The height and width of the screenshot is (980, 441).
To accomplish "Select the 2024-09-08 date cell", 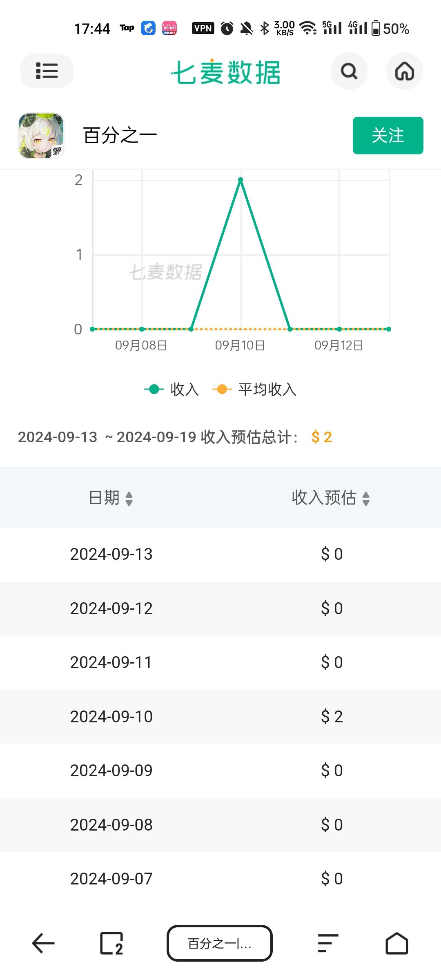I will click(x=111, y=825).
